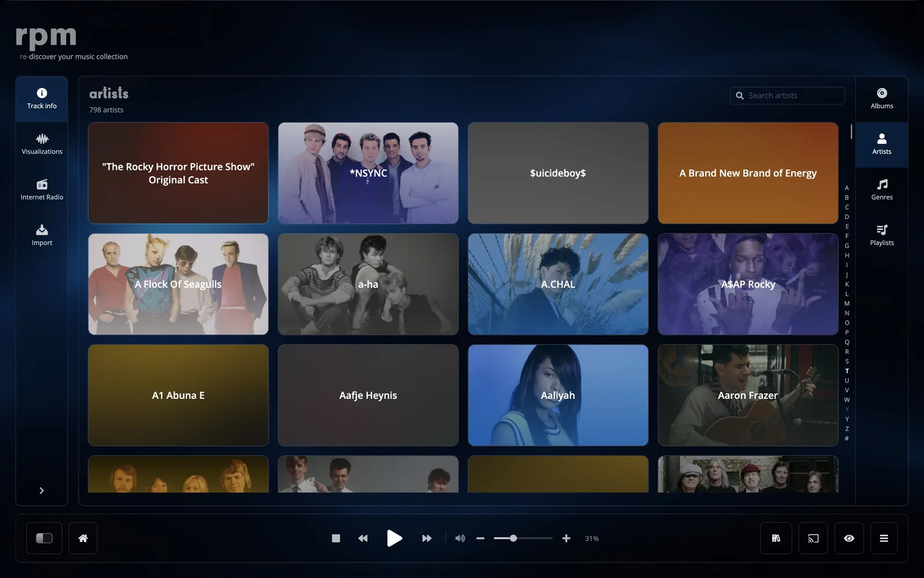The image size is (924, 578).
Task: Start playback with the play button
Action: point(394,538)
